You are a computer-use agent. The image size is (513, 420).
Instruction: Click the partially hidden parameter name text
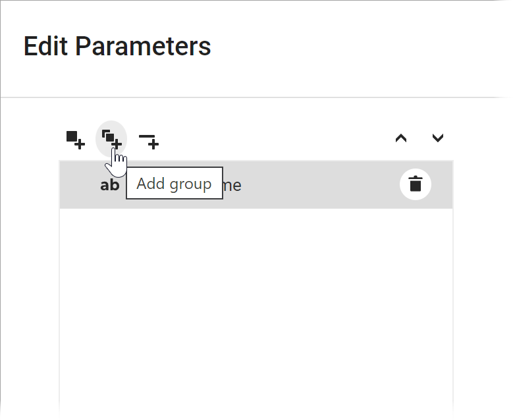click(232, 186)
